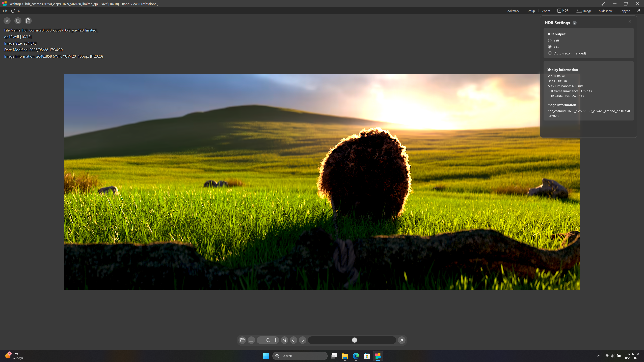Click 'Full frame luminance: 375 nits' text
Viewport: 644px width, 362px height.
tap(570, 91)
